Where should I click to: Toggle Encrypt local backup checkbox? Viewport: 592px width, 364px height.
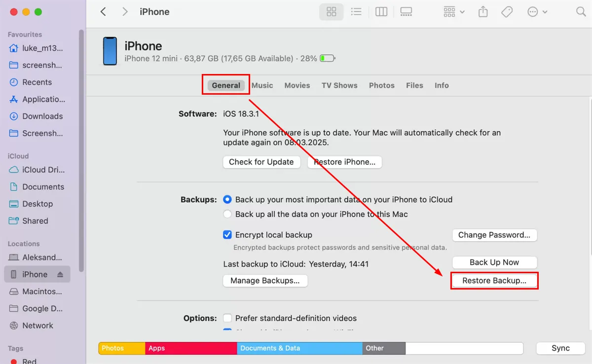coord(227,235)
